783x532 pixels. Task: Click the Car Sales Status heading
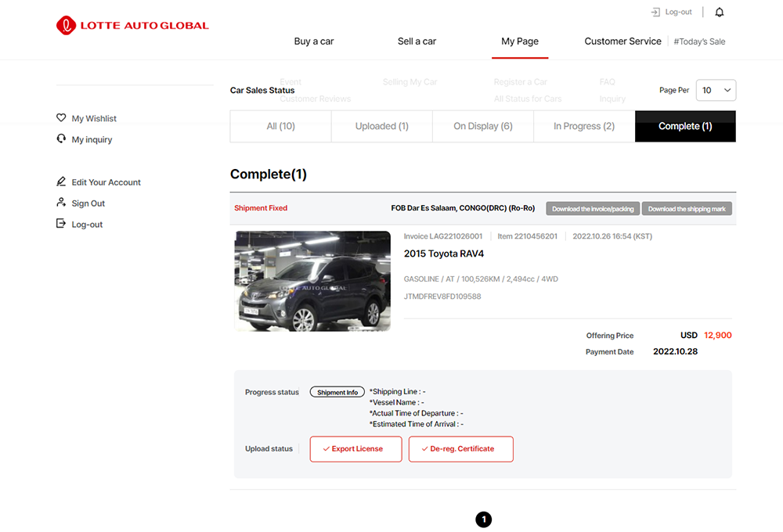pyautogui.click(x=262, y=90)
